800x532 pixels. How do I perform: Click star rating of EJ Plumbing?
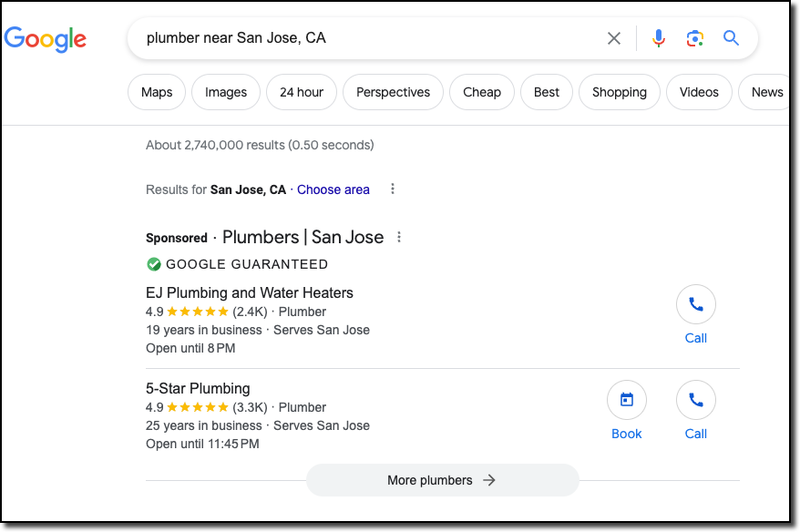coord(198,312)
